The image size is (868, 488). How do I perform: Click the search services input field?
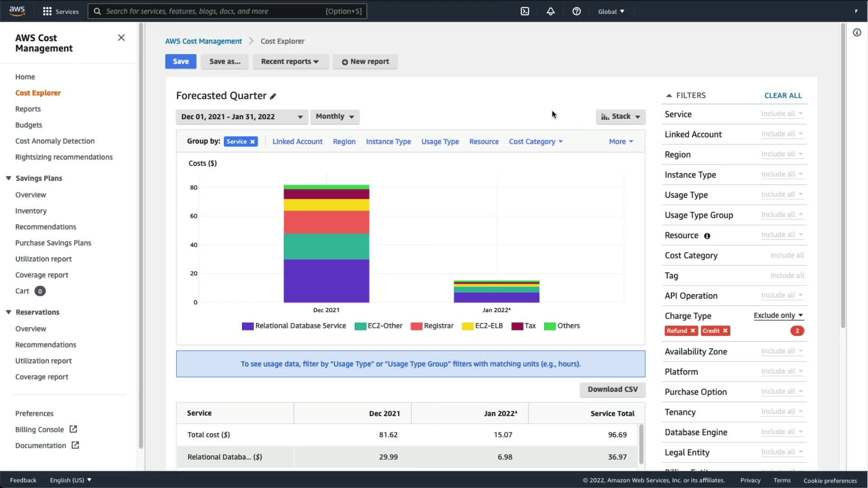(x=212, y=11)
